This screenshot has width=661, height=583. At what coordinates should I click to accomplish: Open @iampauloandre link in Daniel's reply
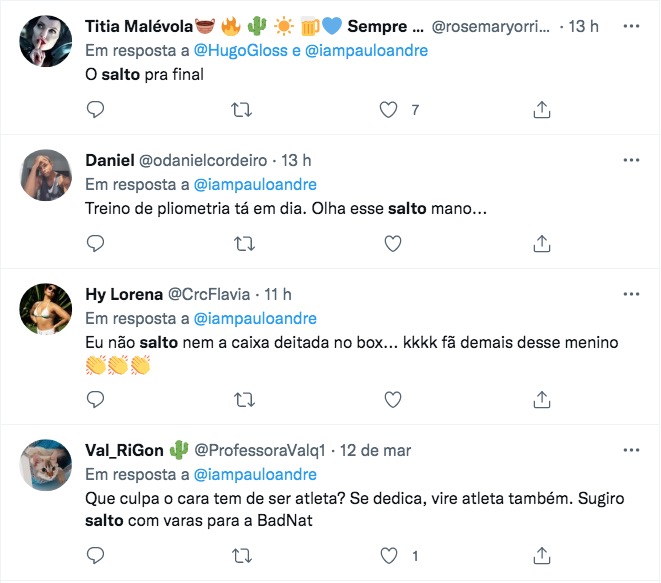coord(254,185)
